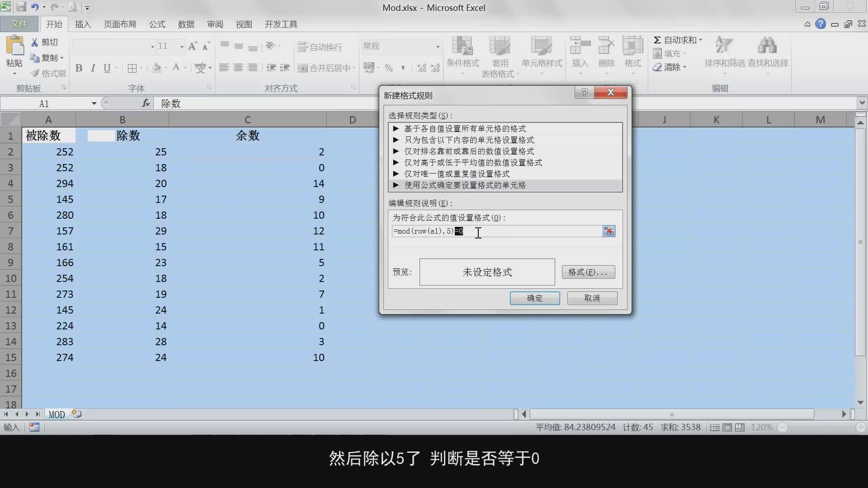
Task: Click the Undo icon in quick access toolbar
Action: [35, 7]
